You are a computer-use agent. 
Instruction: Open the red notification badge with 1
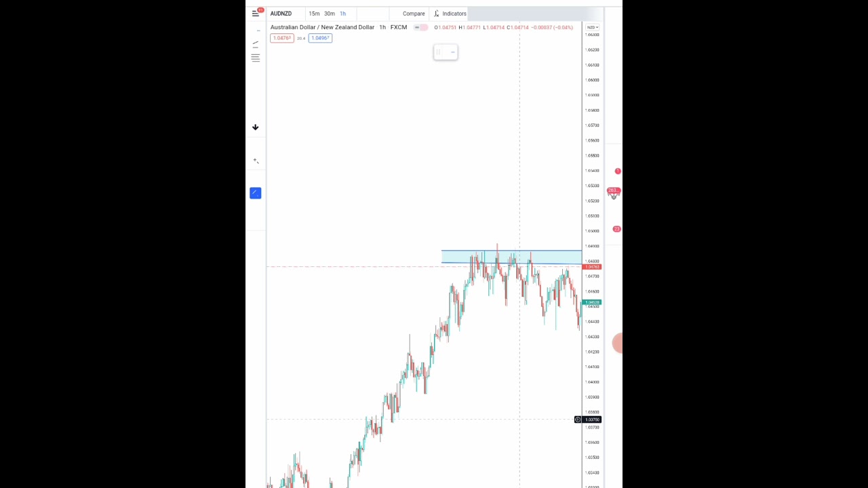coord(618,171)
